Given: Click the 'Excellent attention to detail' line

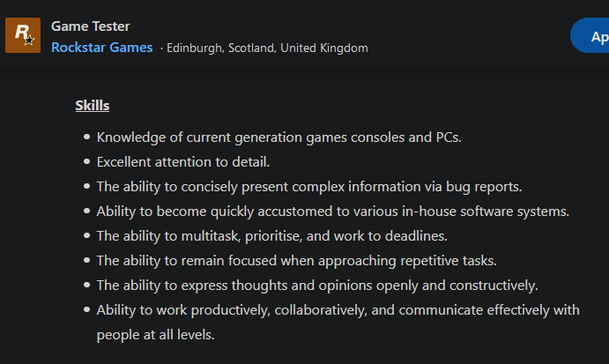Looking at the screenshot, I should [182, 162].
